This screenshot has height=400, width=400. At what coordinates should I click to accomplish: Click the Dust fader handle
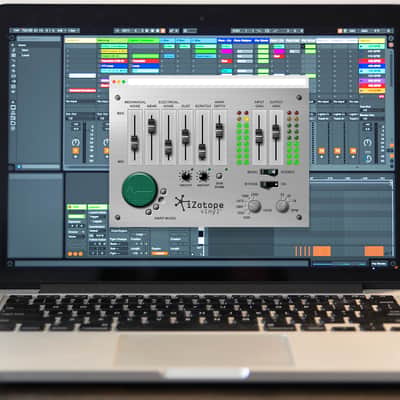(185, 136)
